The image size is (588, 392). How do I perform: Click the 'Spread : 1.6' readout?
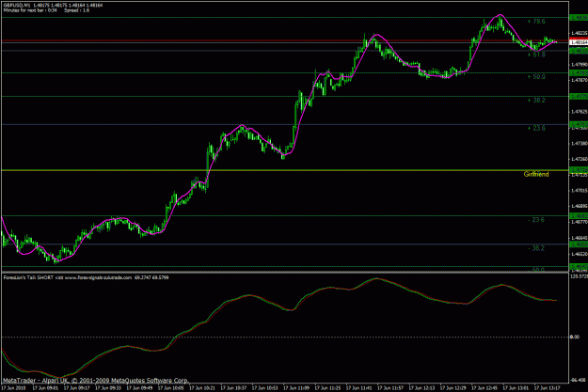coord(76,10)
